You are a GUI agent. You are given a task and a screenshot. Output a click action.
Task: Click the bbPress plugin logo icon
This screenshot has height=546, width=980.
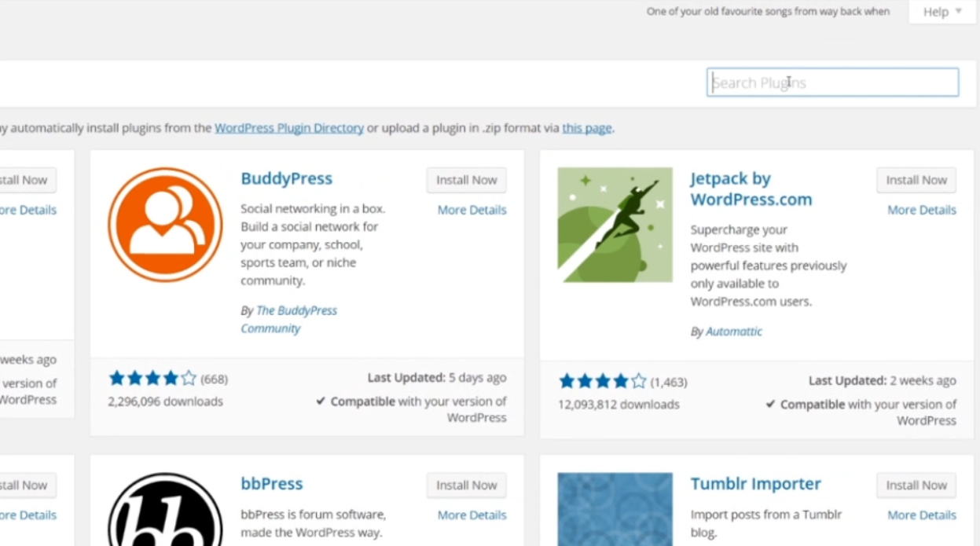pyautogui.click(x=165, y=509)
